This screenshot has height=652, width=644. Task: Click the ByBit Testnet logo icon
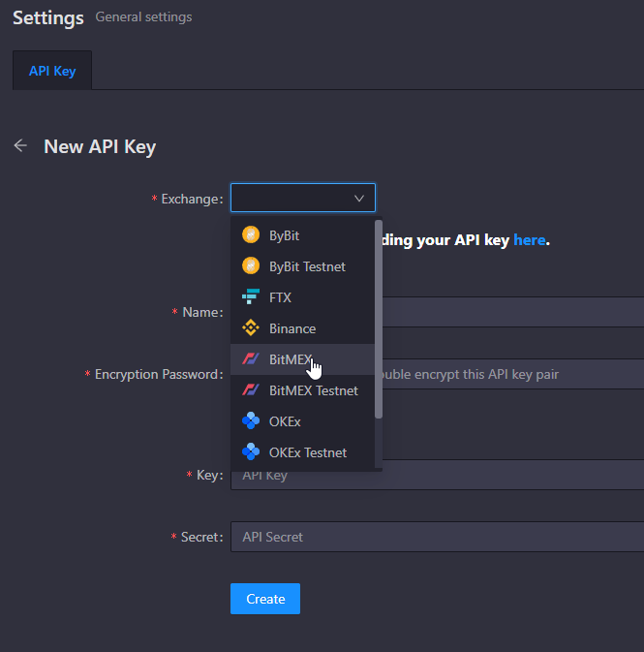(x=251, y=266)
